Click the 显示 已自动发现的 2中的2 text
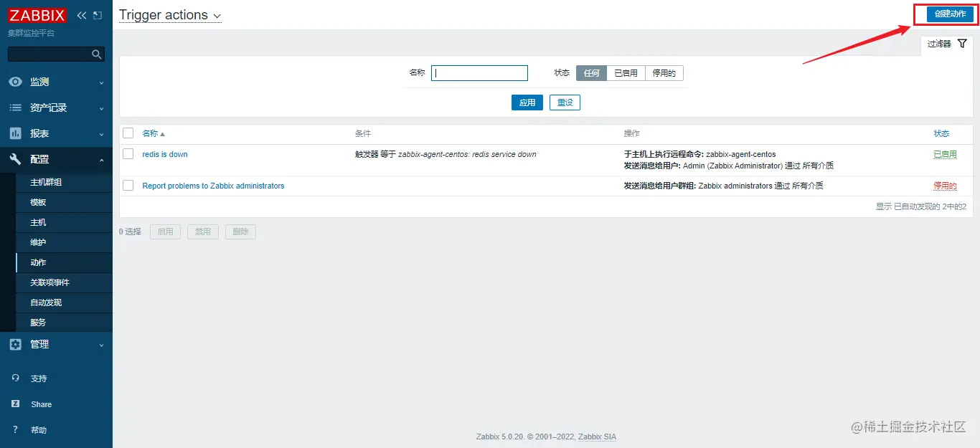This screenshot has height=448, width=980. click(x=920, y=206)
